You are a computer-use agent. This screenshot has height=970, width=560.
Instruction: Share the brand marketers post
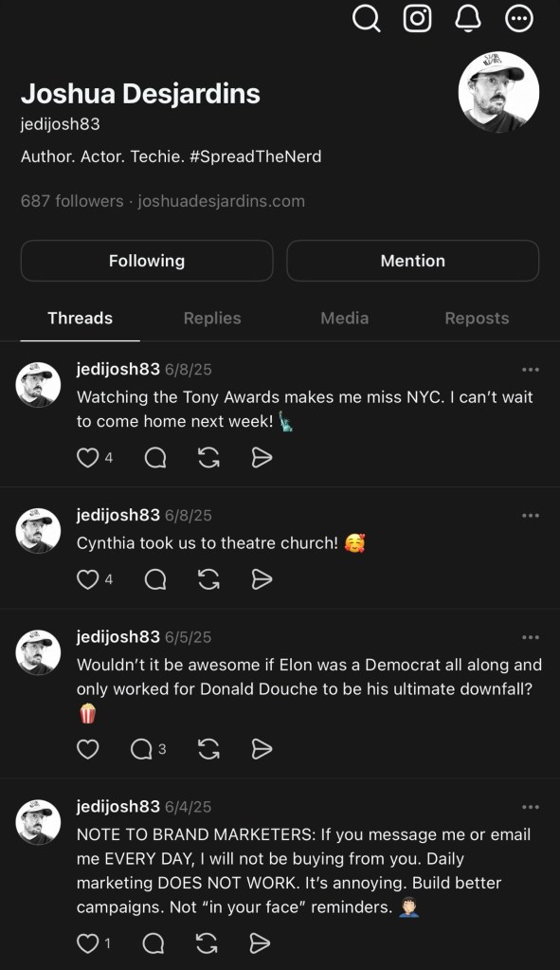click(x=262, y=943)
